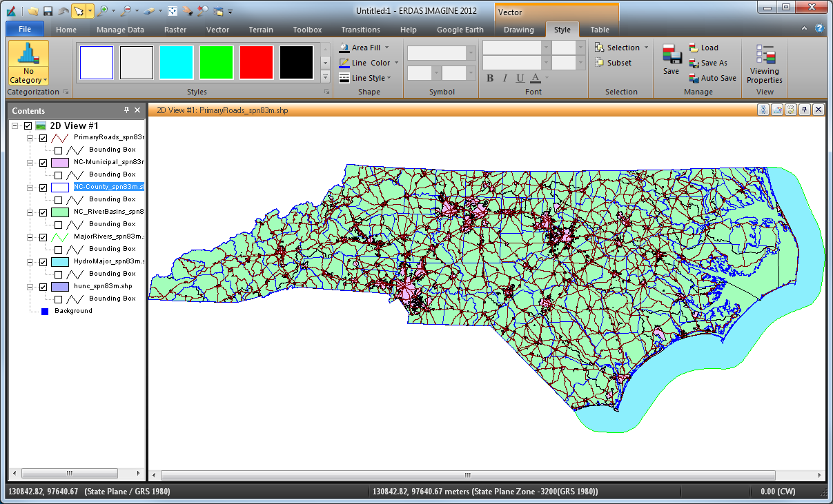Open the ERDAS help question mark icon
Viewport: 833px width, 504px height.
(x=819, y=29)
